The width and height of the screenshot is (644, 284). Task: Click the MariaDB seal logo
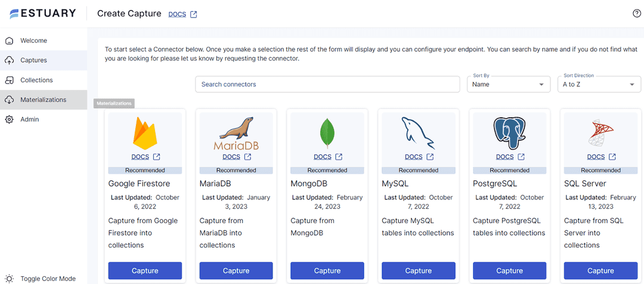(236, 133)
